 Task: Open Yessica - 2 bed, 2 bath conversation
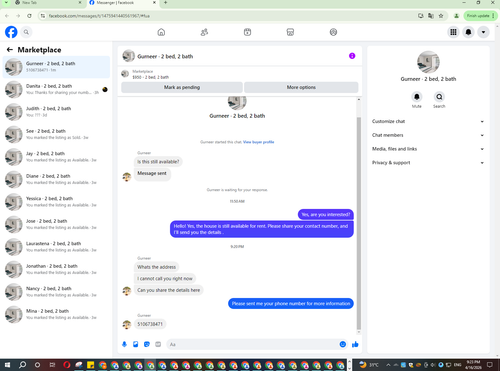point(56,202)
